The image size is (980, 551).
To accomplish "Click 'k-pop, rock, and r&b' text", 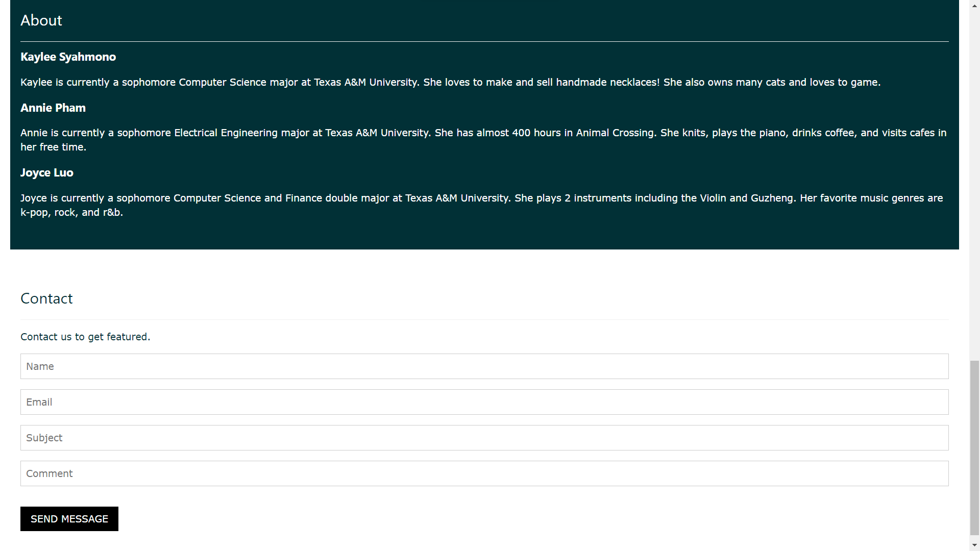I will (71, 212).
